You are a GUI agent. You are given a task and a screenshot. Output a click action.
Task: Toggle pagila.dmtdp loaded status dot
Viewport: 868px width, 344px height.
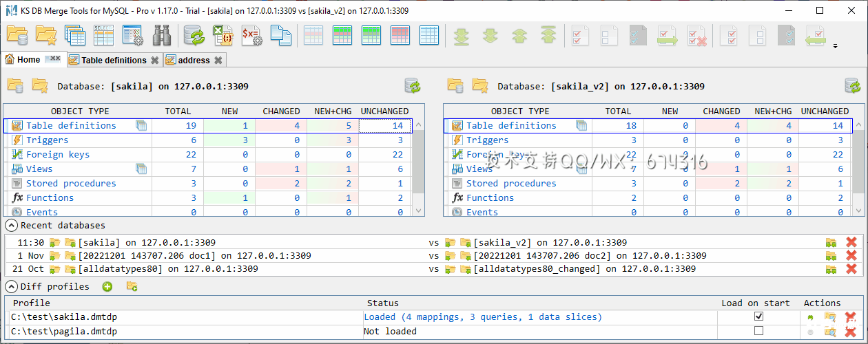point(811,331)
